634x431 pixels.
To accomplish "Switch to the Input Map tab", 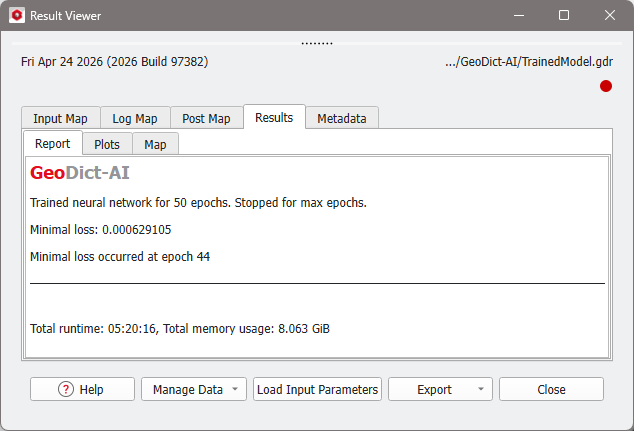I will pos(61,118).
